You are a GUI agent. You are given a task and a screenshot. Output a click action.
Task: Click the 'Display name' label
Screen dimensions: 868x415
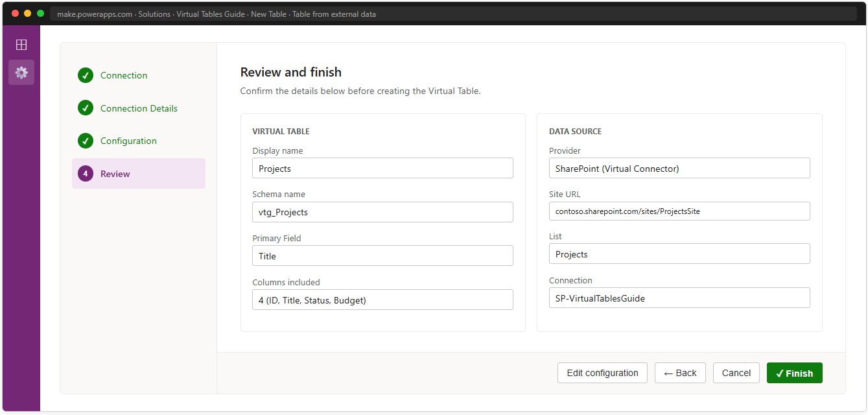pyautogui.click(x=277, y=150)
